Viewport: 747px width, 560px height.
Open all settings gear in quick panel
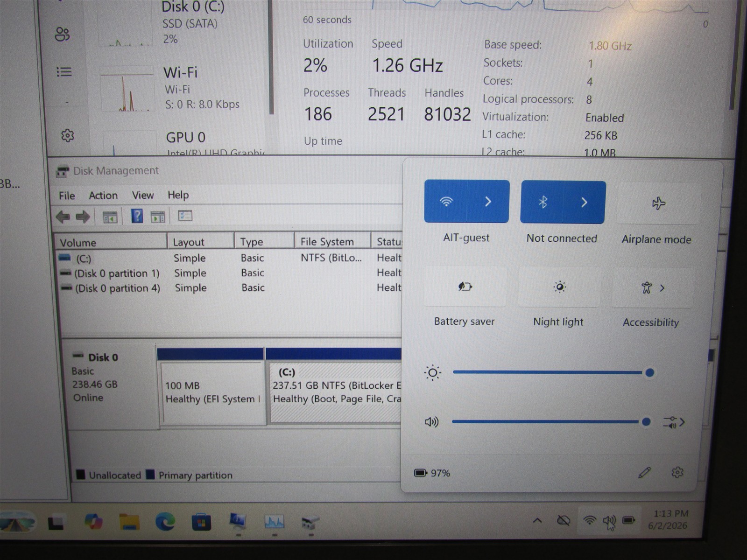677,472
